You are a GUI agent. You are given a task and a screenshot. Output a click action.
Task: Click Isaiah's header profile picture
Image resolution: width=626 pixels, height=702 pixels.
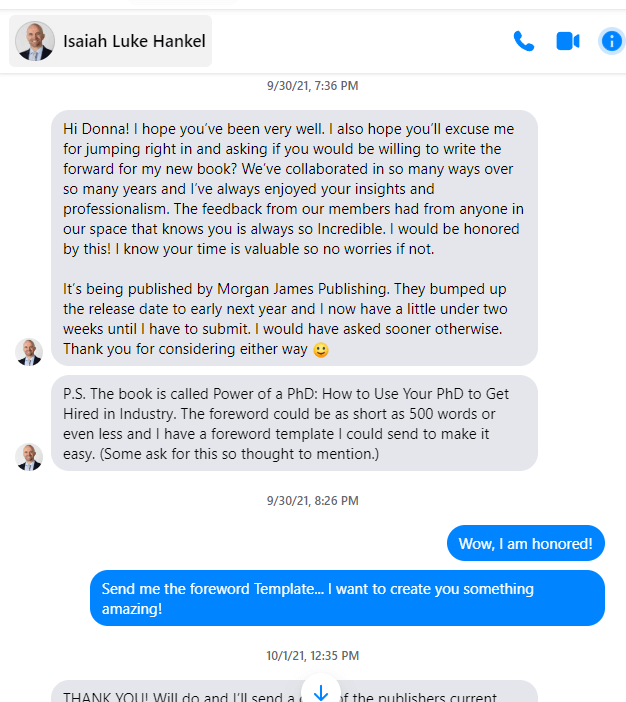(x=35, y=41)
